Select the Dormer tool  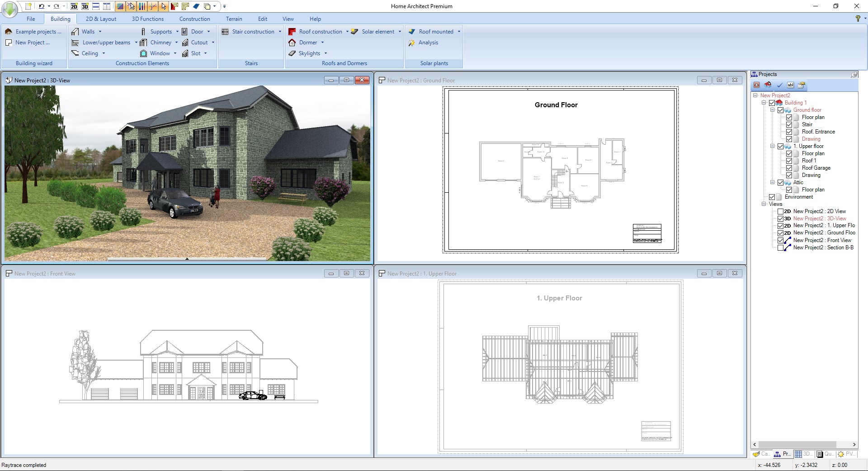307,42
